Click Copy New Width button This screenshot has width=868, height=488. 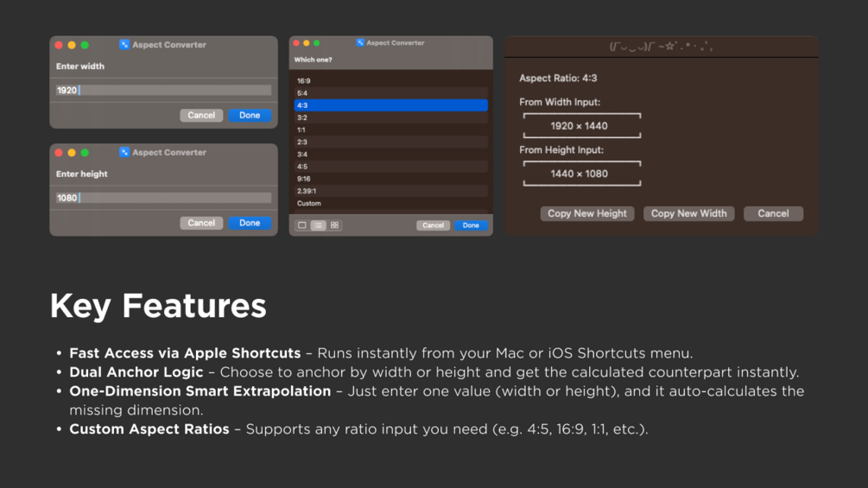pyautogui.click(x=688, y=213)
